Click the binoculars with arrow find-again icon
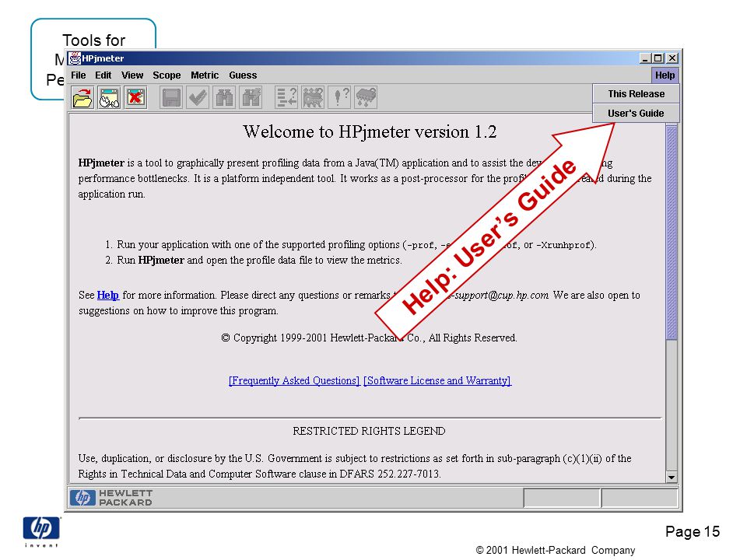 coord(251,98)
